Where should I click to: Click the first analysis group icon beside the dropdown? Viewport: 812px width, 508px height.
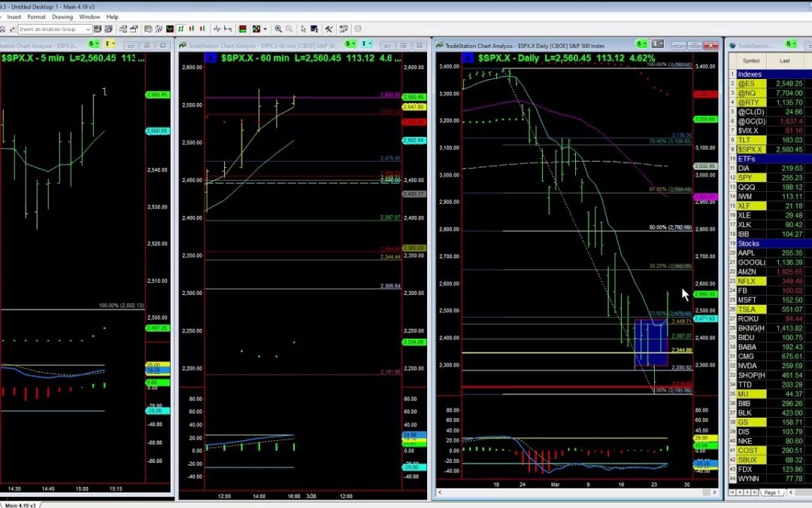click(x=97, y=29)
